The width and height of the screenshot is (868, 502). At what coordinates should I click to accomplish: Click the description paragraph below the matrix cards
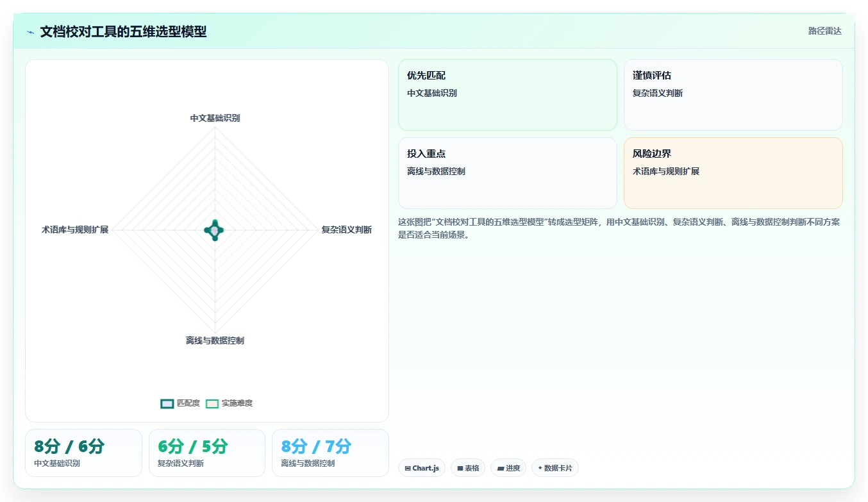point(620,228)
